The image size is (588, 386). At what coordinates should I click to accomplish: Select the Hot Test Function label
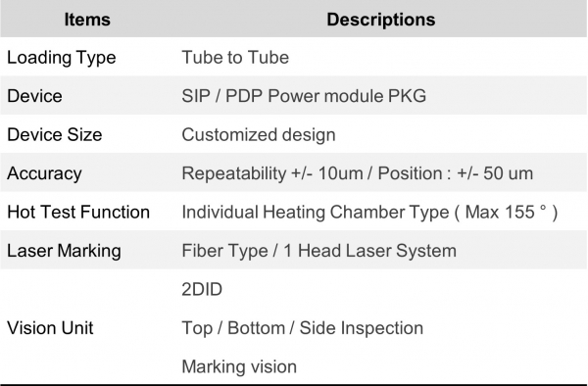(x=78, y=213)
